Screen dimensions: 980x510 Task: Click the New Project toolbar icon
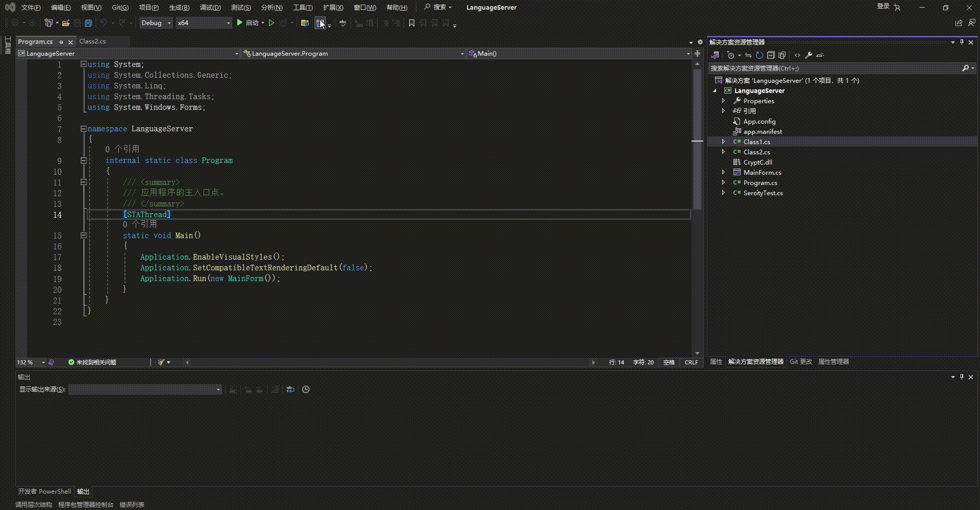point(48,23)
